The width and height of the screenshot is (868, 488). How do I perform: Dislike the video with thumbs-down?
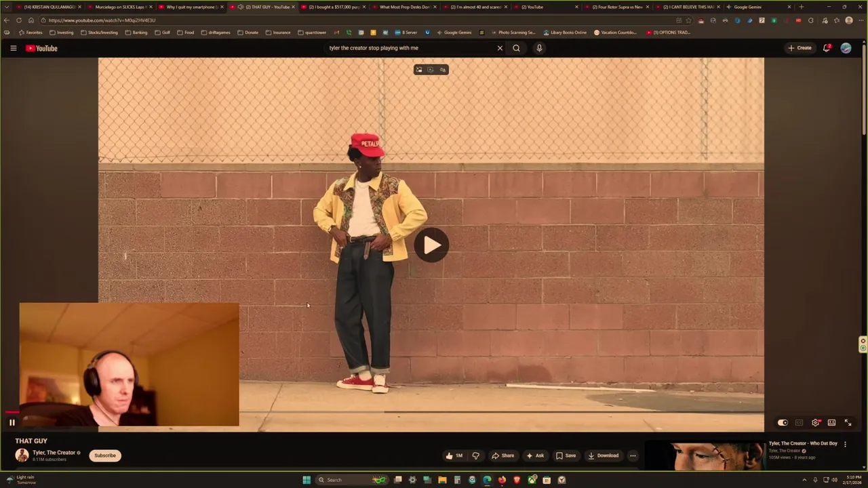(x=475, y=455)
